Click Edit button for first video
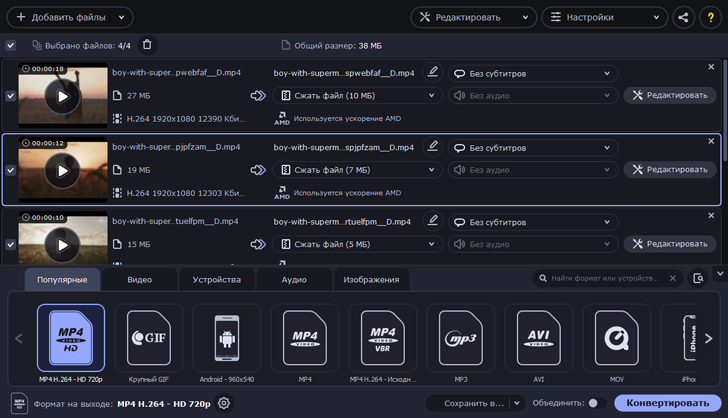This screenshot has height=418, width=728. (669, 95)
